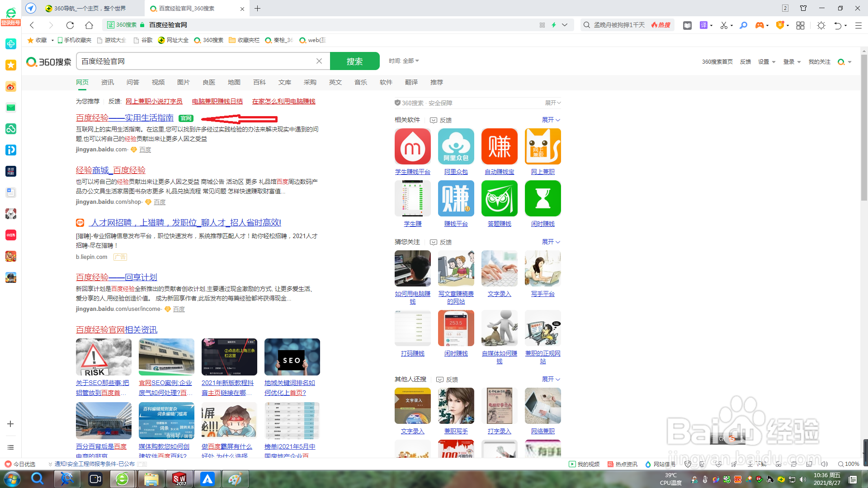This screenshot has height=488, width=868.
Task: Open the scissors screenshot tool
Action: pyautogui.click(x=724, y=25)
